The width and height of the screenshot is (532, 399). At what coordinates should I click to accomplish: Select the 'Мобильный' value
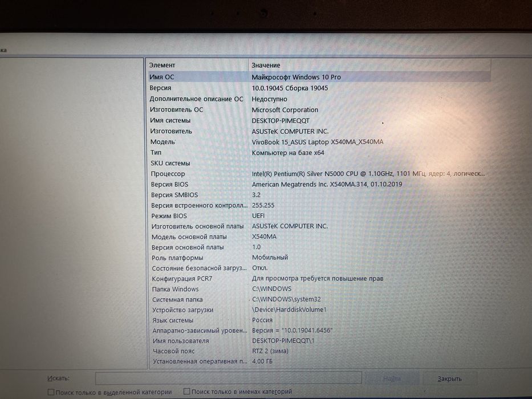coord(270,258)
